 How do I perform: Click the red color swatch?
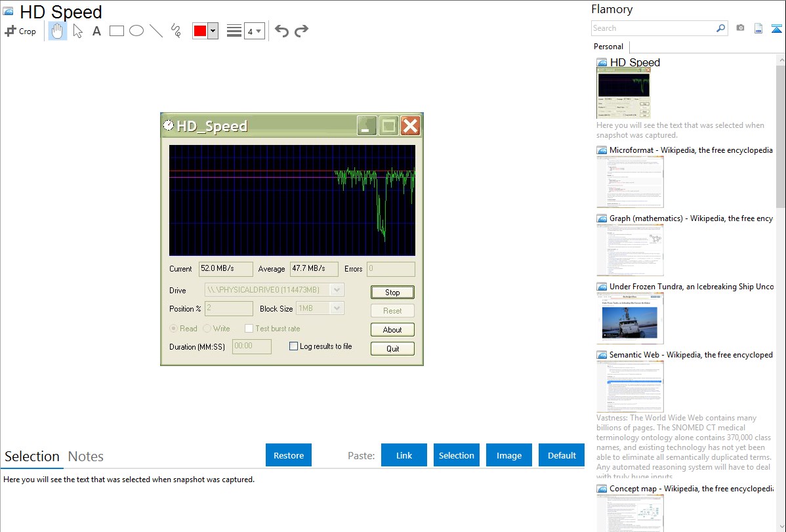coord(200,31)
